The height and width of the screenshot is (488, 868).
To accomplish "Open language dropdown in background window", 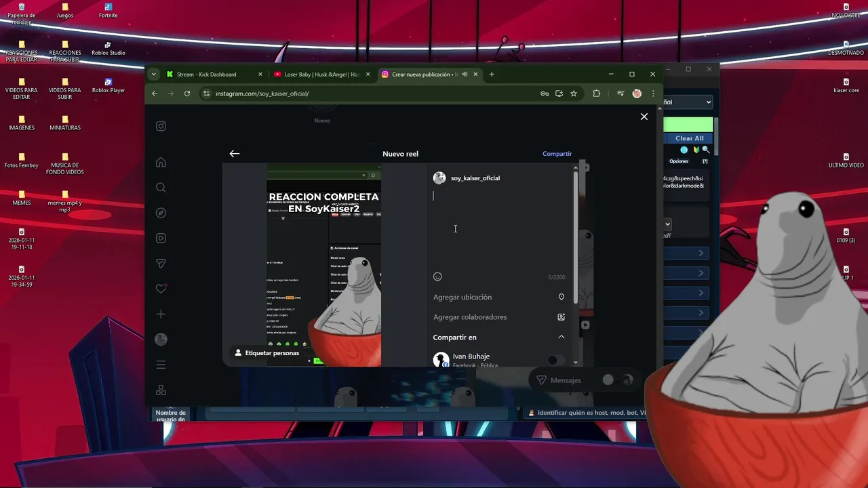I will 688,102.
